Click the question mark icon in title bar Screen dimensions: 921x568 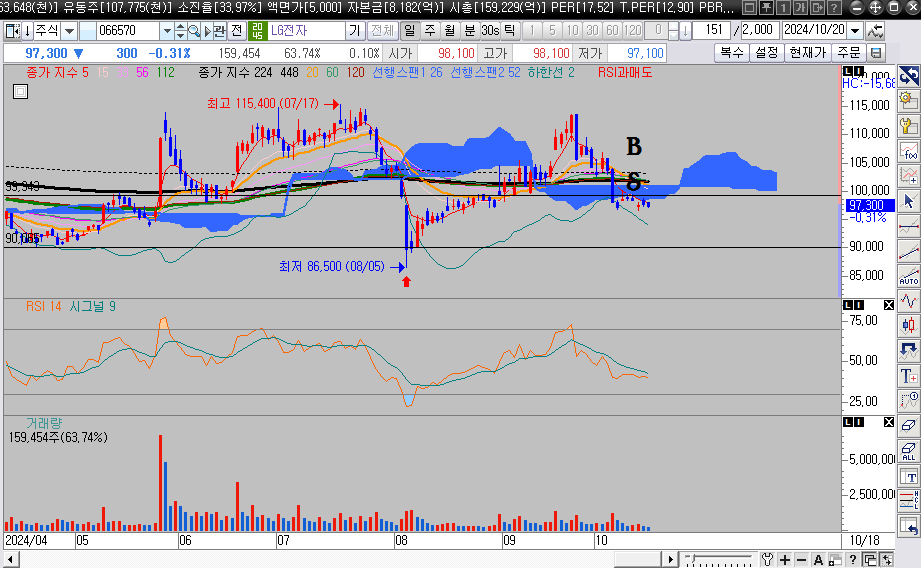pyautogui.click(x=833, y=8)
